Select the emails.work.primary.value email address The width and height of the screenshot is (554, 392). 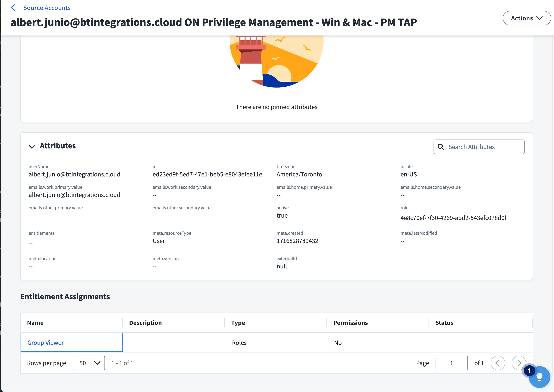(74, 195)
